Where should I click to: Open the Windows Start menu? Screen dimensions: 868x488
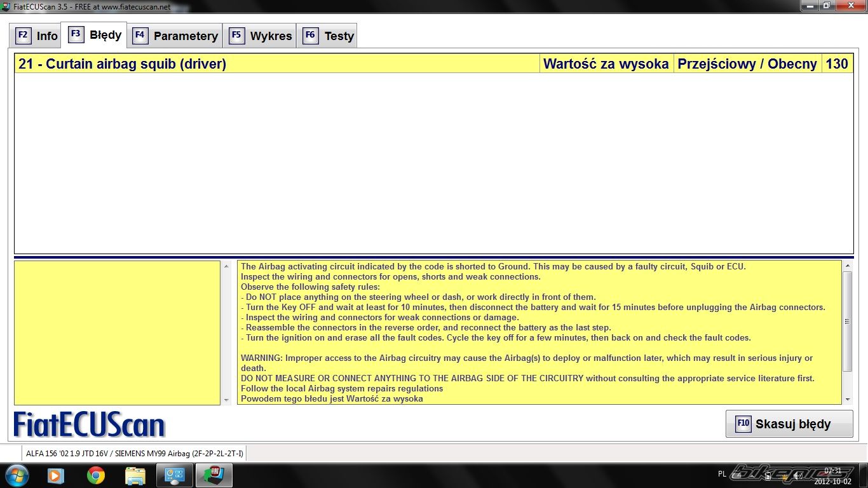pyautogui.click(x=16, y=475)
